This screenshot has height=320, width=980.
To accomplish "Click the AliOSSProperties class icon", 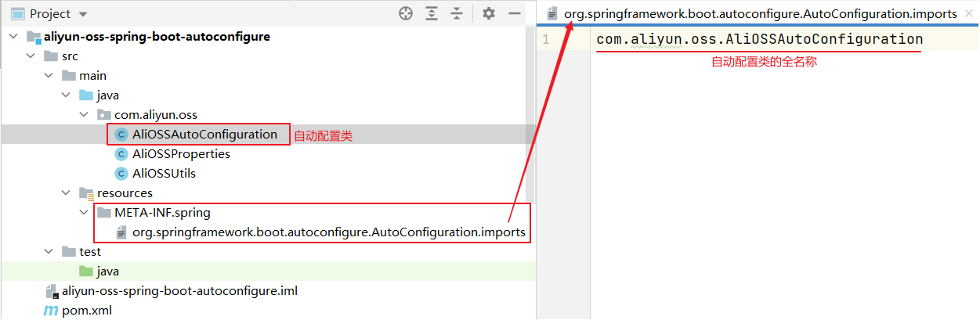I will click(121, 154).
